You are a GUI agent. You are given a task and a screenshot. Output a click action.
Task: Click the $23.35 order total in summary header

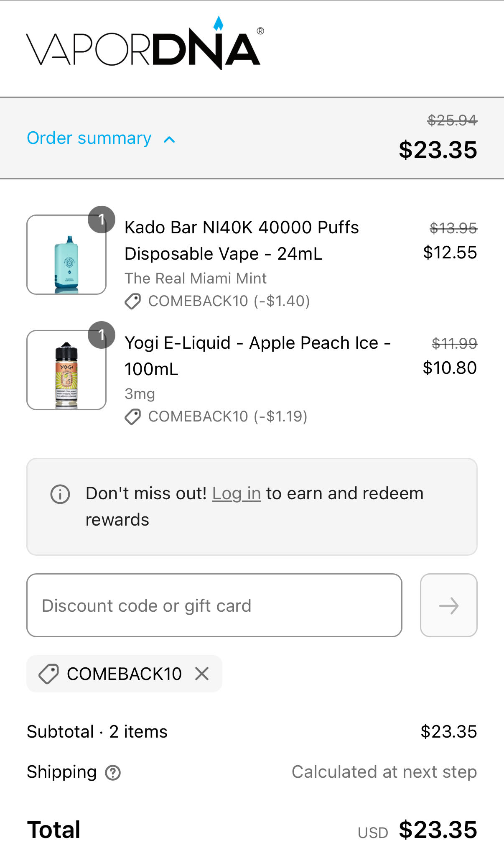click(x=438, y=150)
